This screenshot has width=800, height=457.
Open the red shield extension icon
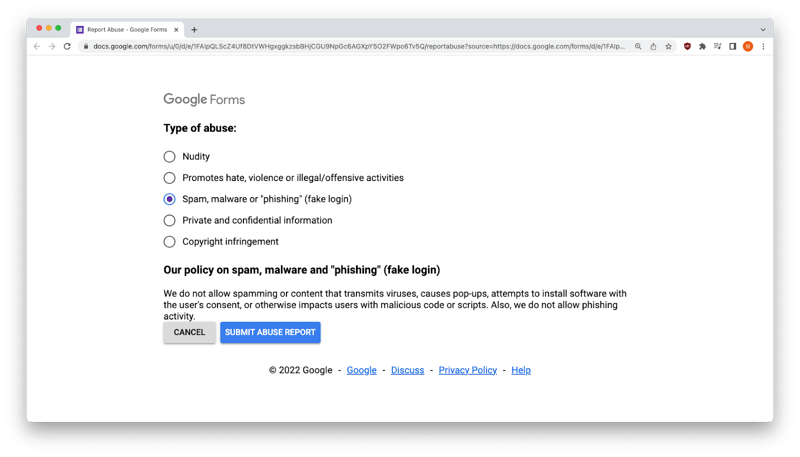coord(687,46)
